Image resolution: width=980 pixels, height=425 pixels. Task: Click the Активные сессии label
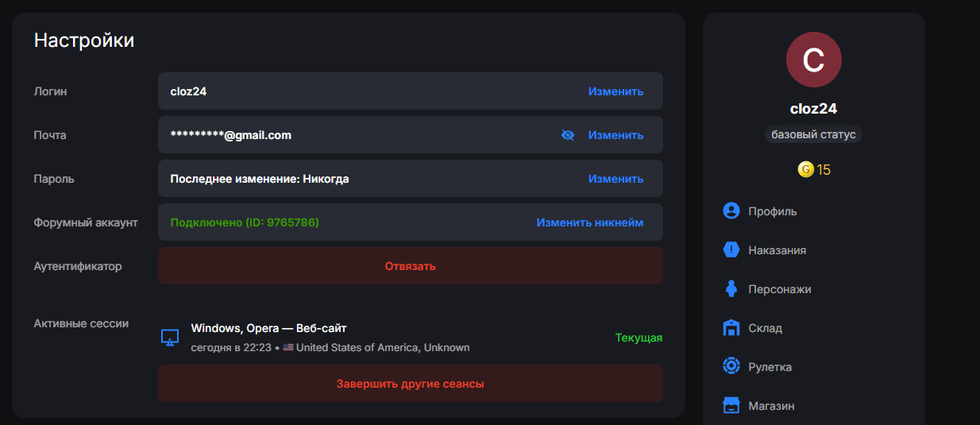tap(81, 323)
